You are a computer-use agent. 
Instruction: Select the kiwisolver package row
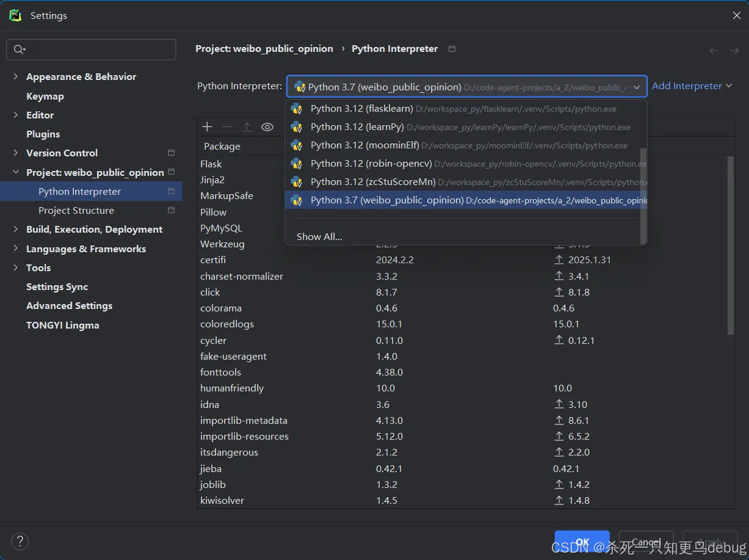point(463,500)
